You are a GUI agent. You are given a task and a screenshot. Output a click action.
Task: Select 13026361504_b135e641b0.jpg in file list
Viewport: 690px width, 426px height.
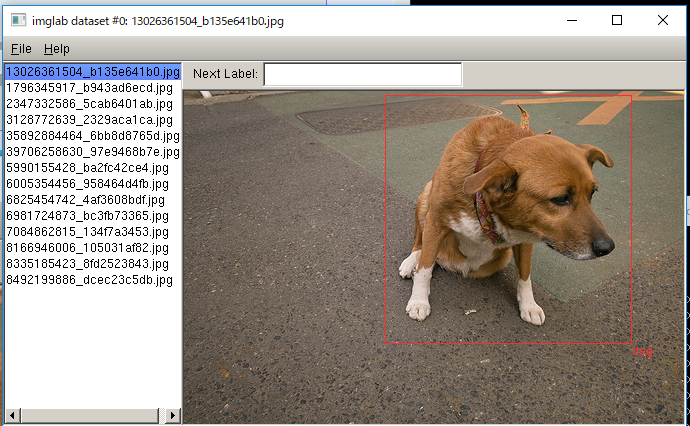(93, 72)
